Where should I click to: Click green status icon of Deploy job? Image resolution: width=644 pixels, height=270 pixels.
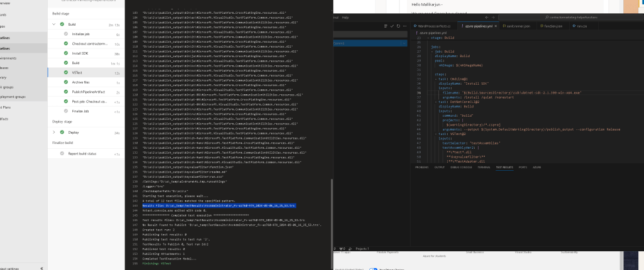pyautogui.click(x=62, y=132)
